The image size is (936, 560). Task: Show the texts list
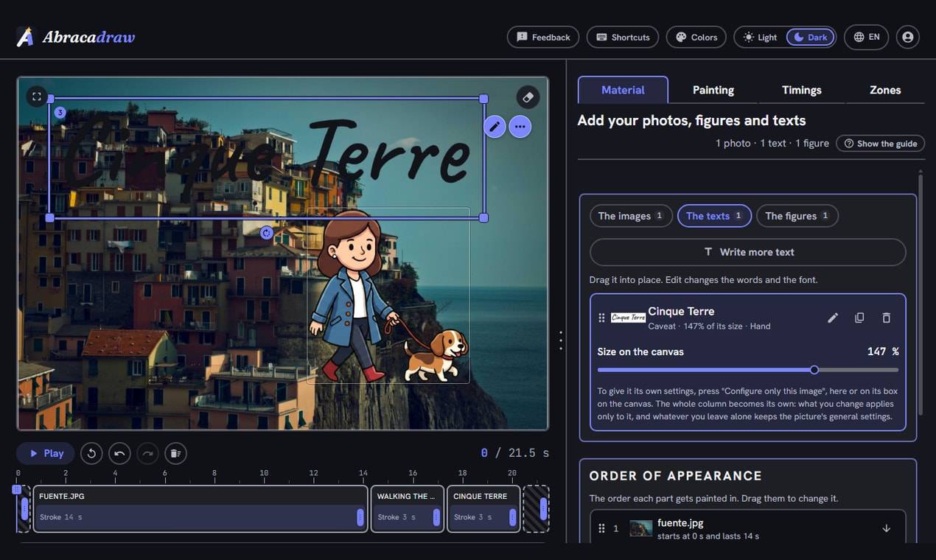(x=714, y=216)
